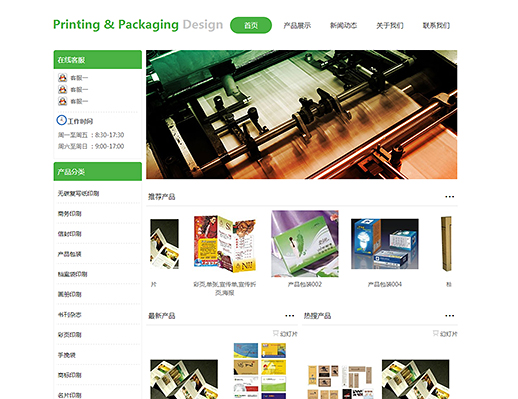Screen dimensions: 518x399
Task: Click the 幻灯片 link under 热搜产品
Action: (449, 334)
